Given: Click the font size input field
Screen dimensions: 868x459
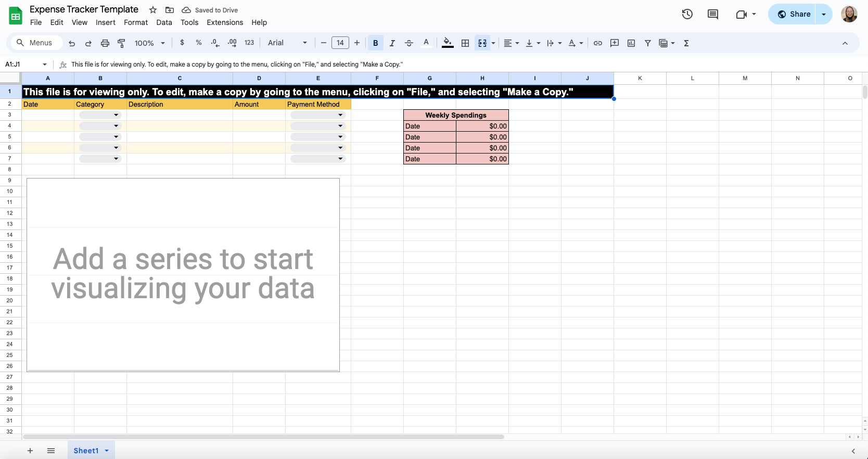Looking at the screenshot, I should (x=340, y=43).
